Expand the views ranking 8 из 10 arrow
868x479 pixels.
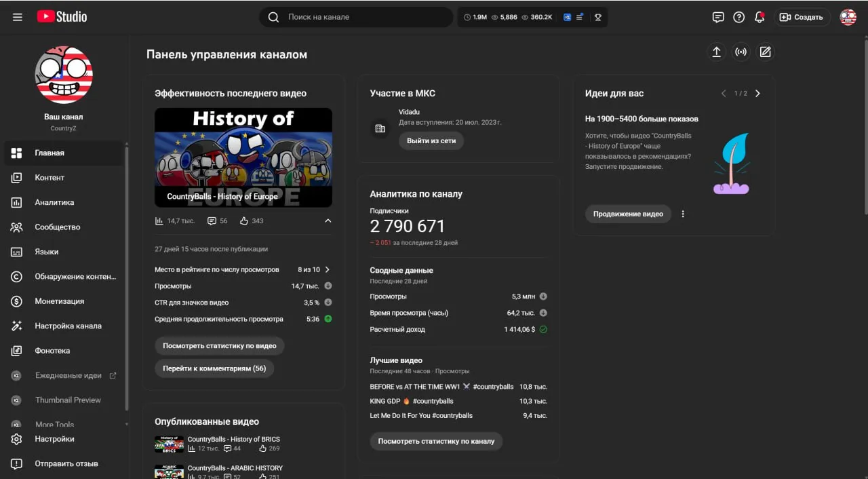click(x=328, y=269)
